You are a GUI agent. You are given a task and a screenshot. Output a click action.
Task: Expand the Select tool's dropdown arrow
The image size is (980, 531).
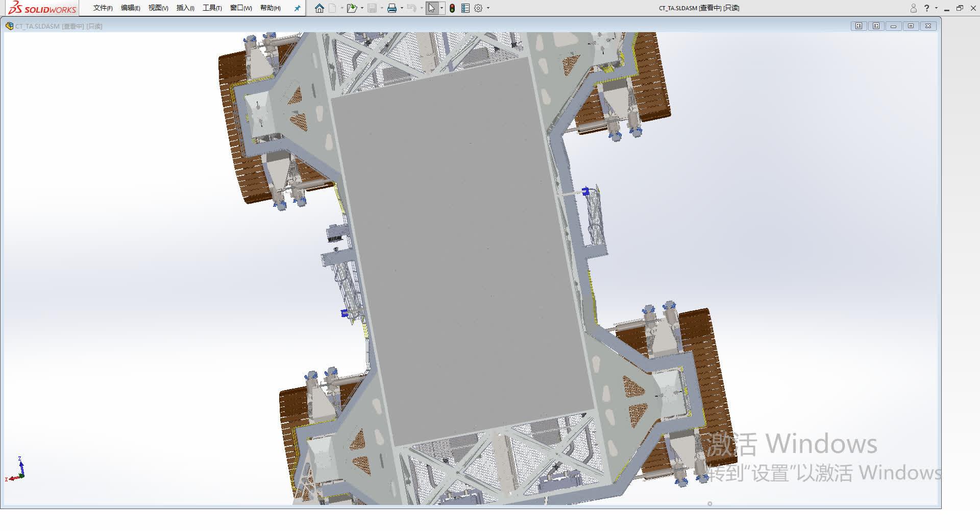(x=442, y=8)
